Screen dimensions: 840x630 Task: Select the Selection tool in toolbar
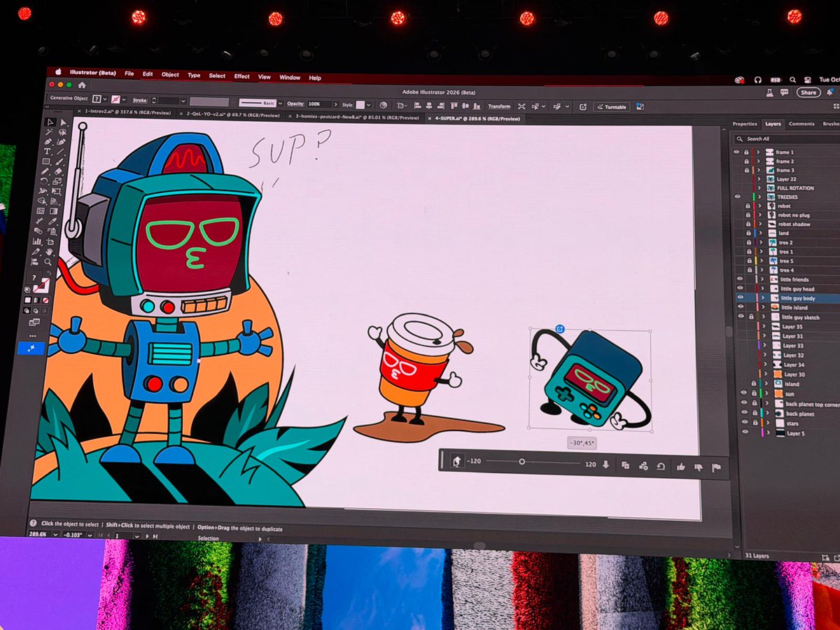click(x=50, y=123)
